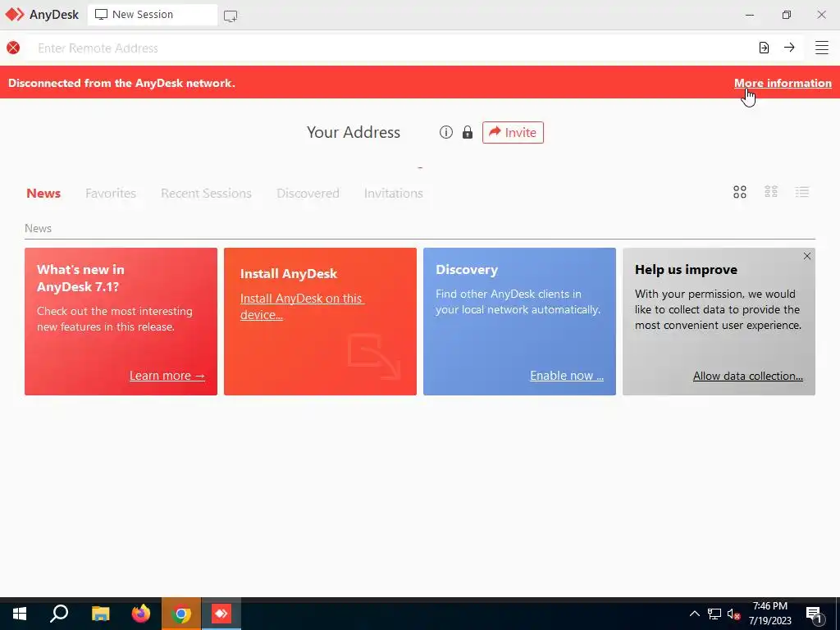This screenshot has height=630, width=840.
Task: Click the network icon in system tray
Action: 714,614
